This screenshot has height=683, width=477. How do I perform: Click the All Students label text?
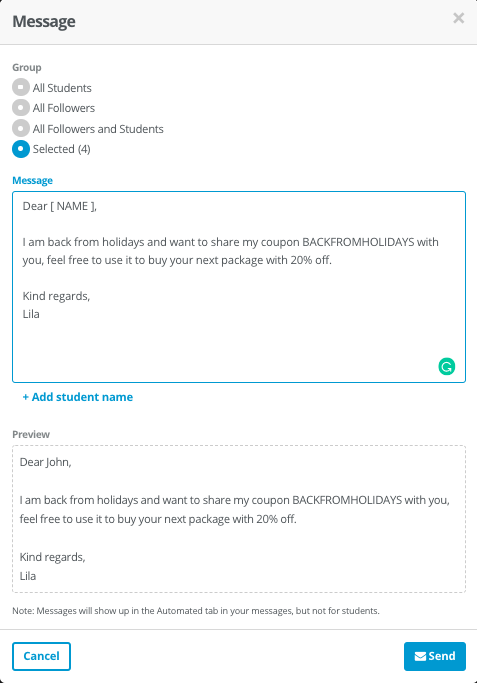pyautogui.click(x=62, y=88)
